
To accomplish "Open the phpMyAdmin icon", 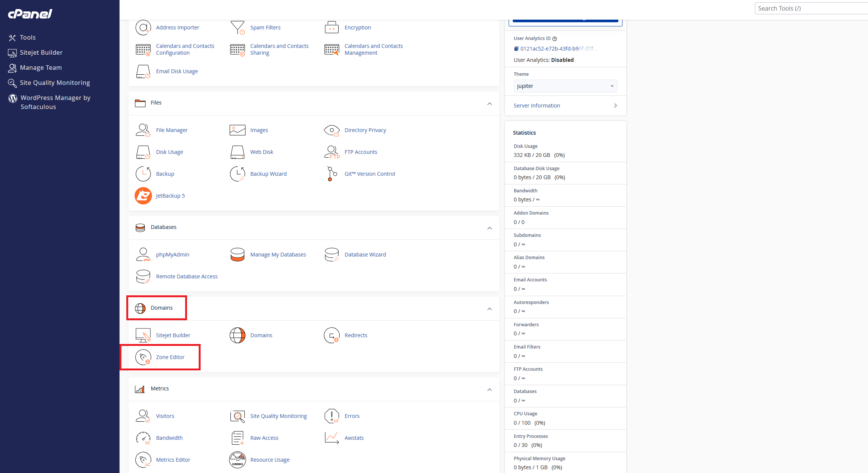I will pyautogui.click(x=143, y=255).
